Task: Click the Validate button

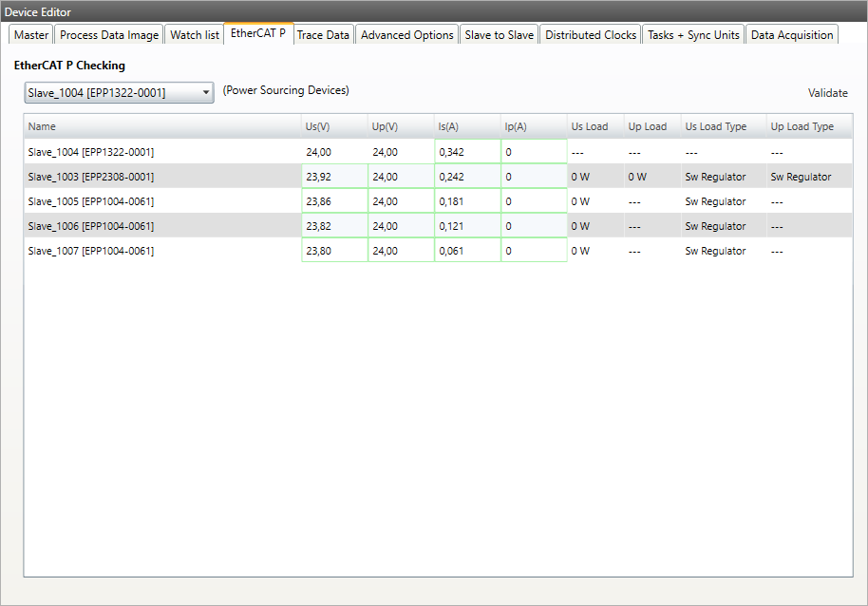Action: 827,93
